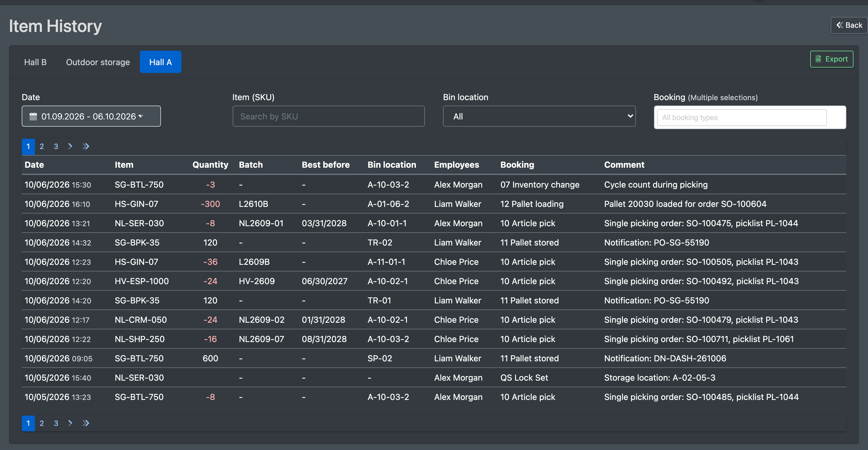Image resolution: width=868 pixels, height=450 pixels.
Task: Click the Employees column header
Action: pos(457,165)
